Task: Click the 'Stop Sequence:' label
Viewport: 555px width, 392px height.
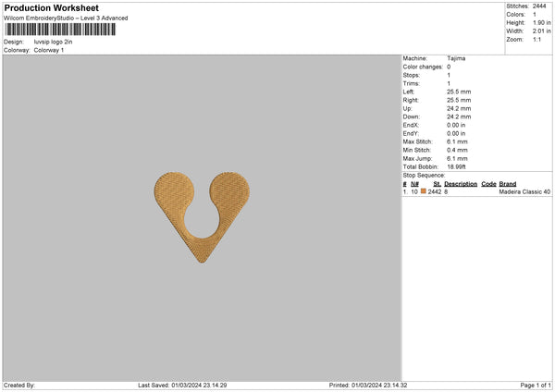Action: pos(424,175)
